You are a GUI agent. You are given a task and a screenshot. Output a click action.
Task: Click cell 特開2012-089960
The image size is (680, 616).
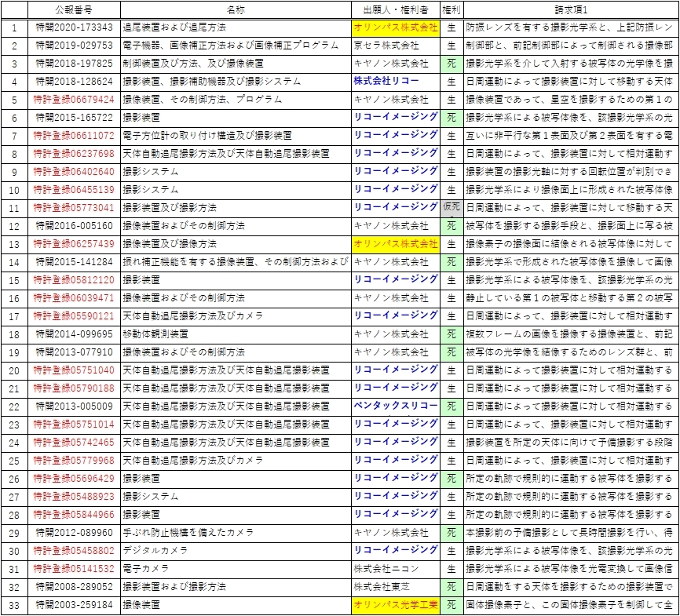(74, 533)
